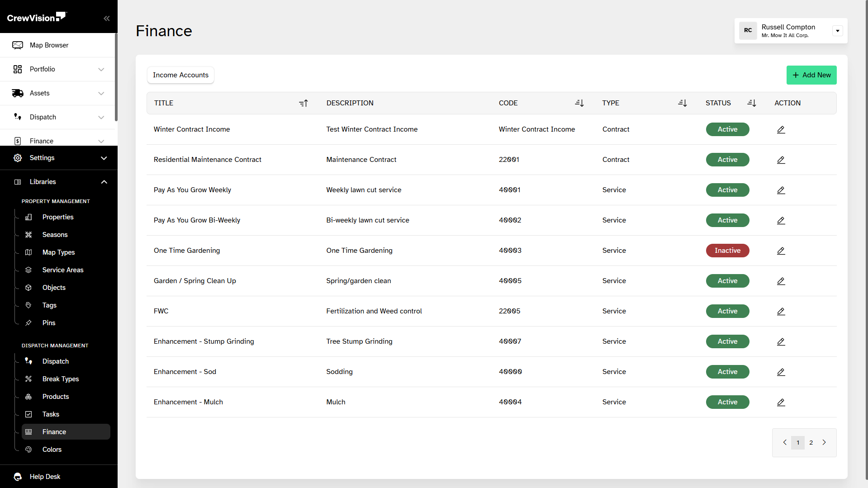Click the Settings gear icon
The image size is (868, 488).
pos(18,158)
